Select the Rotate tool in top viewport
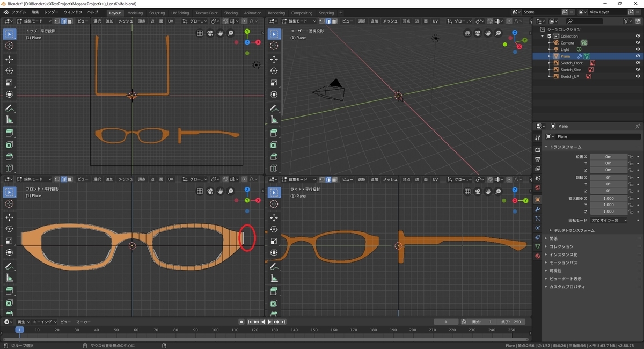644x349 pixels. (x=10, y=71)
